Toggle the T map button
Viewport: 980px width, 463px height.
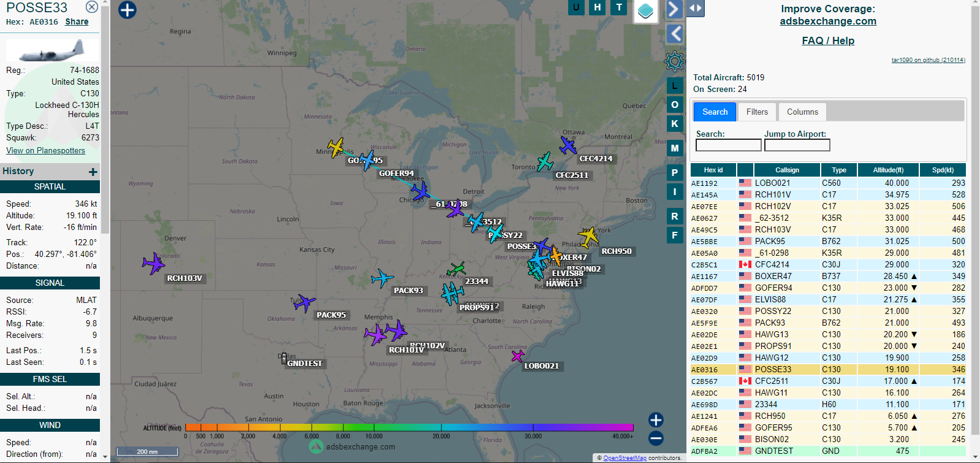pyautogui.click(x=619, y=7)
